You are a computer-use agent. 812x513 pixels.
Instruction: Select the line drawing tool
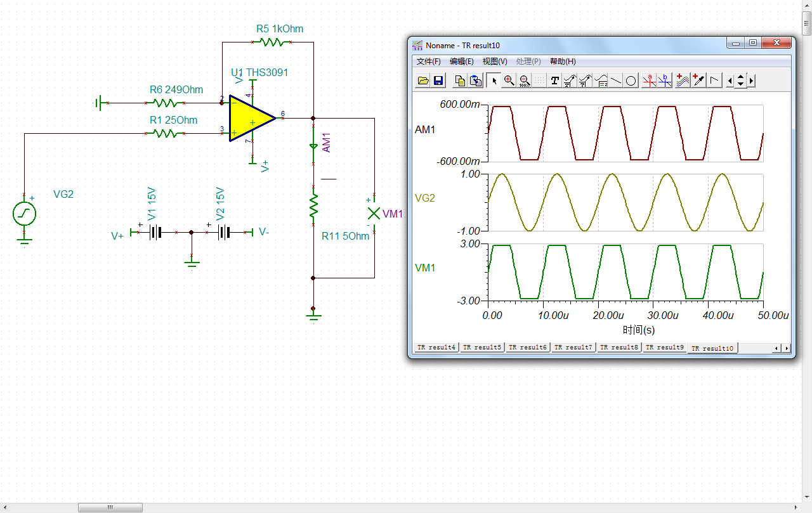click(616, 81)
